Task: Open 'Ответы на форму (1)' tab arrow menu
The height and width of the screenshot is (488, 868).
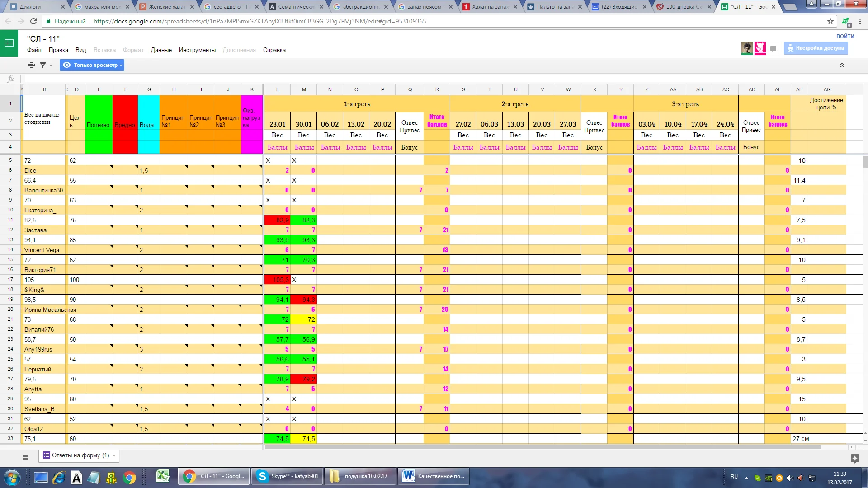Action: (114, 455)
